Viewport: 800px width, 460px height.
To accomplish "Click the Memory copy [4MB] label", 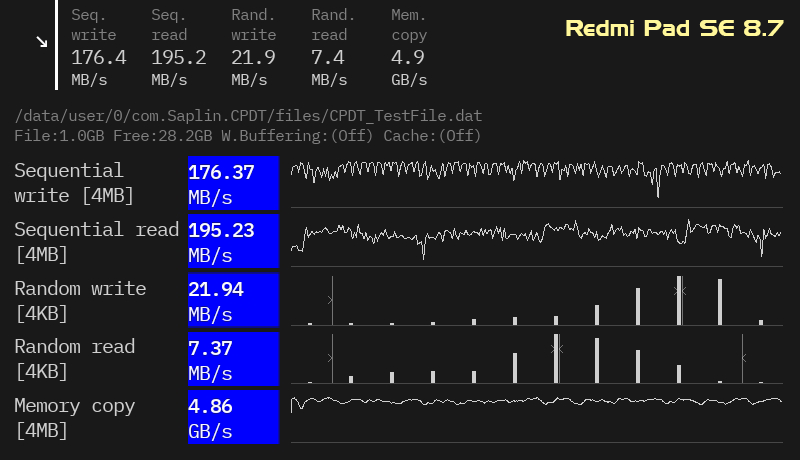I will tap(74, 418).
